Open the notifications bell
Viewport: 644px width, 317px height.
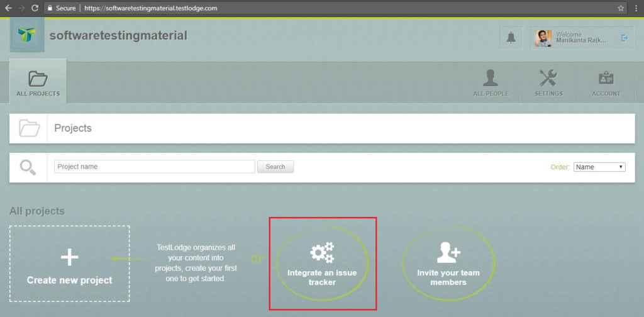tap(511, 38)
